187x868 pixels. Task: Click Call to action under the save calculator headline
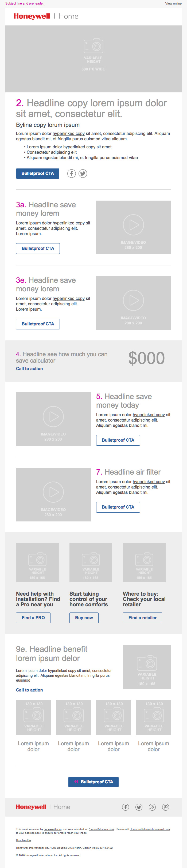click(29, 369)
